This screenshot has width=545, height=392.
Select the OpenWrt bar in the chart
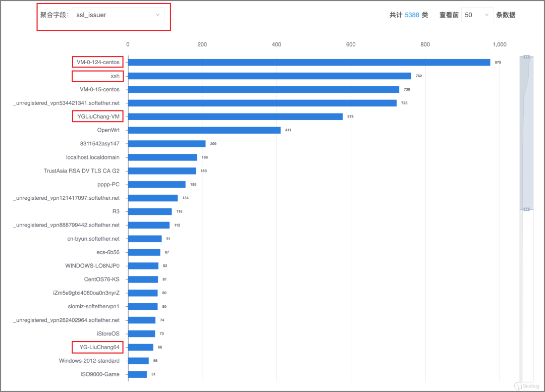pos(204,130)
